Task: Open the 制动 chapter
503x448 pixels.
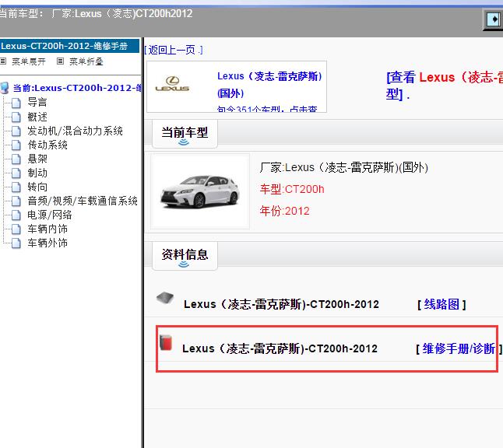Action: tap(37, 173)
